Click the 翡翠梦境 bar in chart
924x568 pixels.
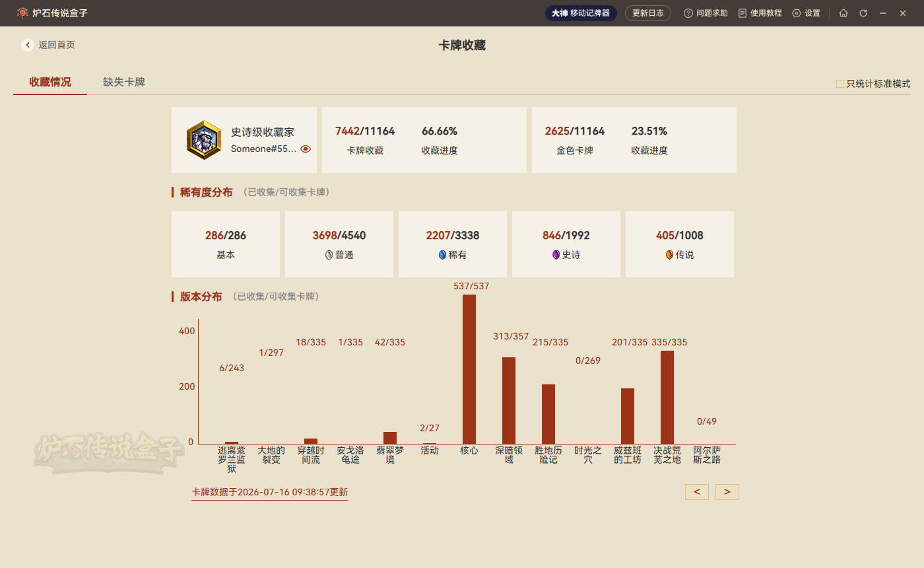click(390, 438)
